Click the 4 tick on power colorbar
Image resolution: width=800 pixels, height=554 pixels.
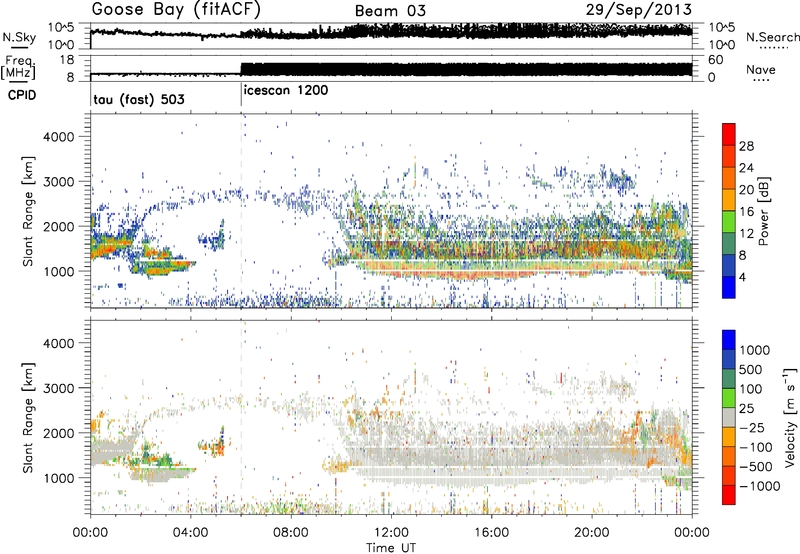pyautogui.click(x=742, y=277)
